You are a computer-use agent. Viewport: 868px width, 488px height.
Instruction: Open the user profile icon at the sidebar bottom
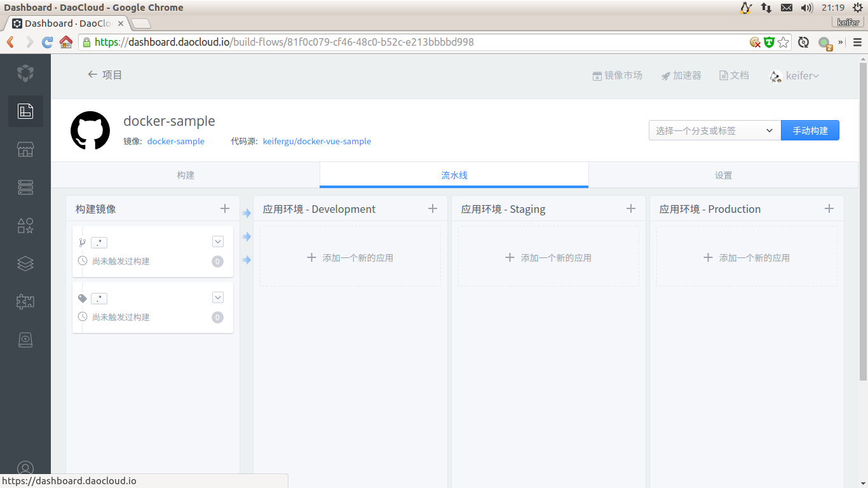tap(25, 469)
